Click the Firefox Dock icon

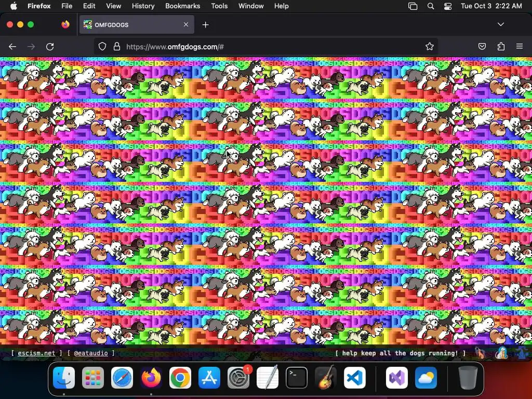pyautogui.click(x=151, y=378)
